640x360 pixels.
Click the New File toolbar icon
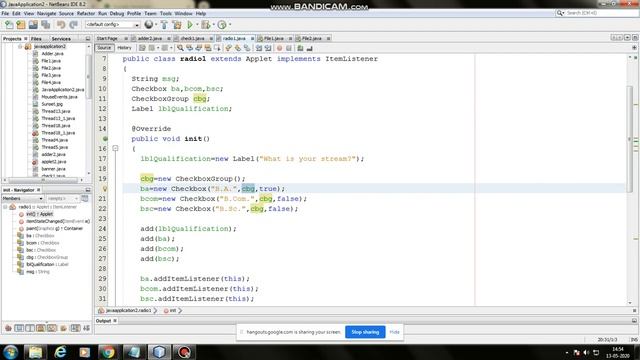coord(9,25)
